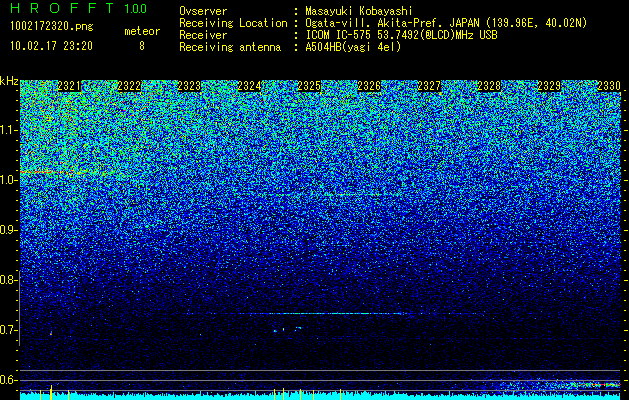Viewport: 629px width, 400px height.
Task: Click the 0.6 kHz axis label
Action: (x=7, y=380)
